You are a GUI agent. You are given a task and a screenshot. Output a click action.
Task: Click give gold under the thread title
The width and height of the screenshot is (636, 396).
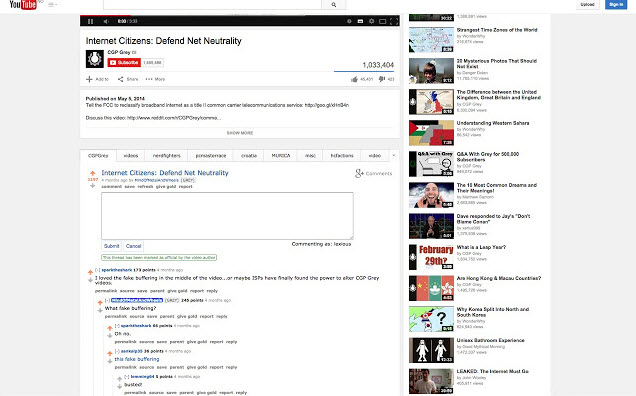166,187
